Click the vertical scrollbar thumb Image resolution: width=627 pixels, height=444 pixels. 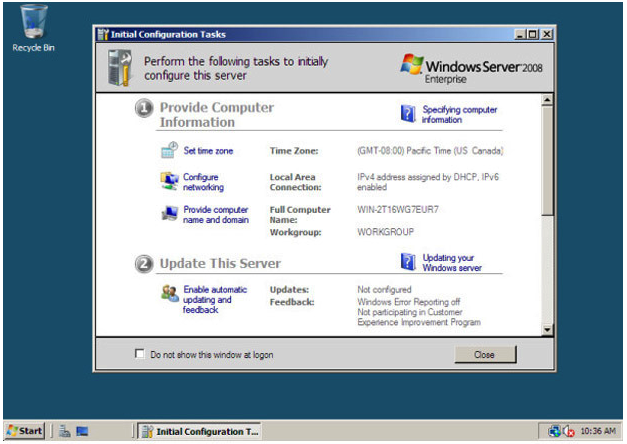point(547,160)
